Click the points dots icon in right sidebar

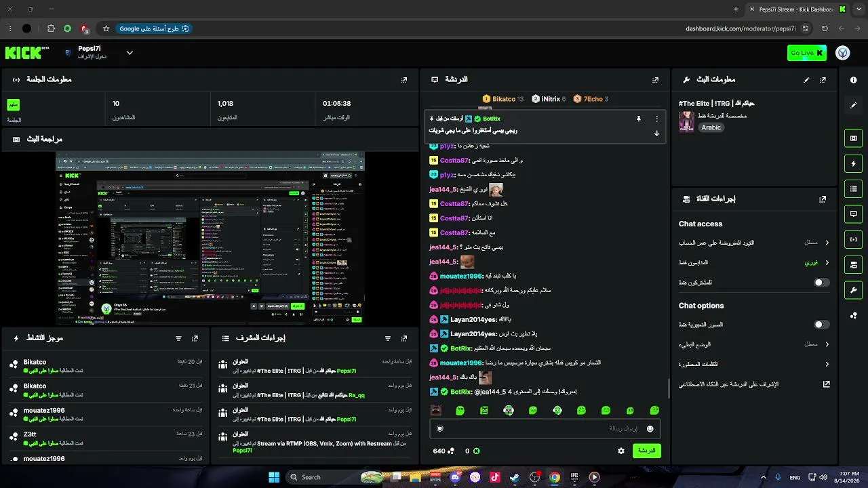(853, 315)
